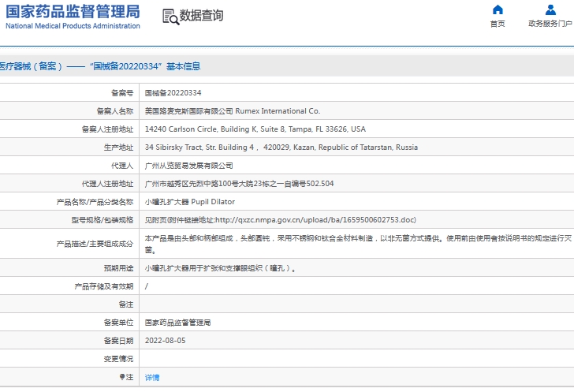The height and width of the screenshot is (392, 574).
Task: Open the 政务服务门户 person icon
Action: pos(550,9)
